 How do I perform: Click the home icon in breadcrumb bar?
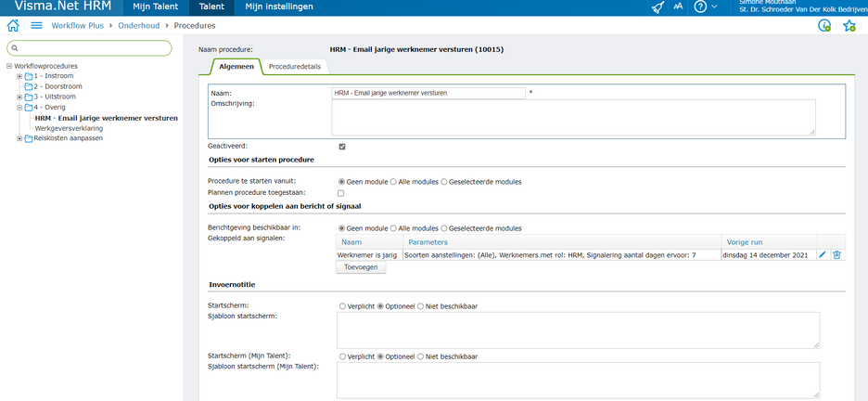pyautogui.click(x=13, y=26)
